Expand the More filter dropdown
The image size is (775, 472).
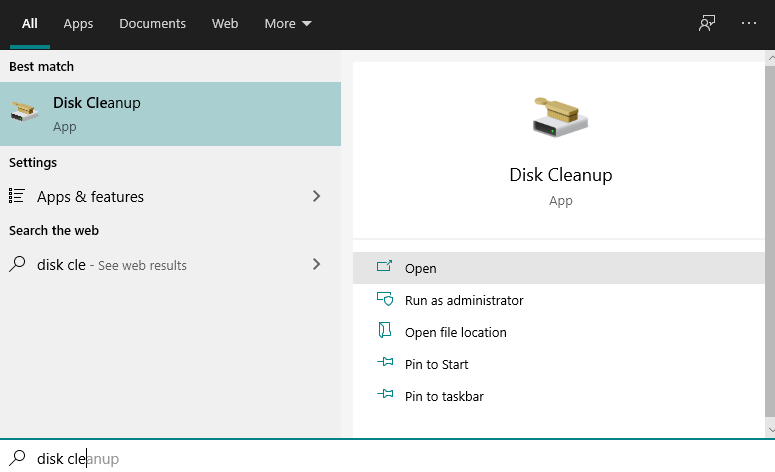point(288,24)
